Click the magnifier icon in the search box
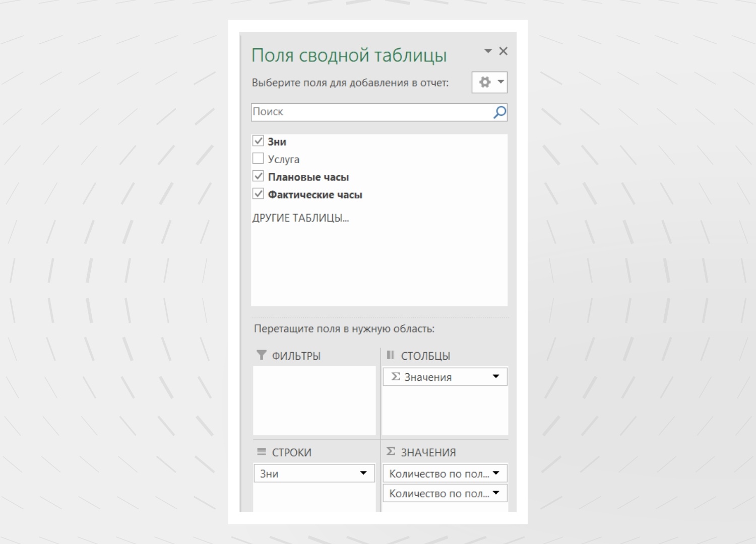Screen dimensions: 756x544 (x=499, y=112)
